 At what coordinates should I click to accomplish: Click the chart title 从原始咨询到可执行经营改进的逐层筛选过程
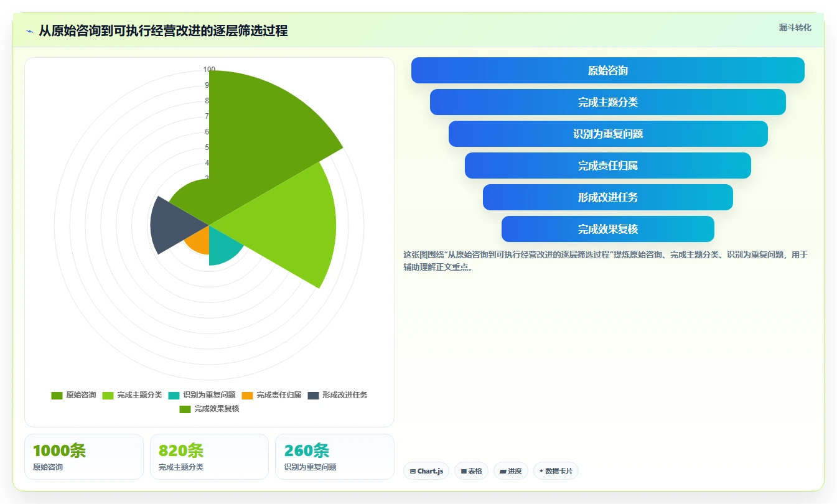point(163,31)
